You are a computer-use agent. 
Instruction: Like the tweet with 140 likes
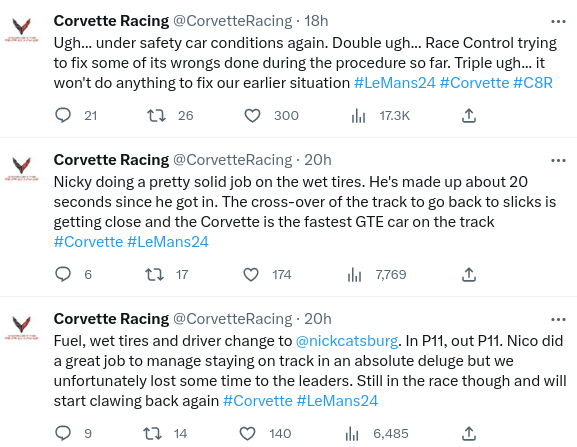[247, 433]
